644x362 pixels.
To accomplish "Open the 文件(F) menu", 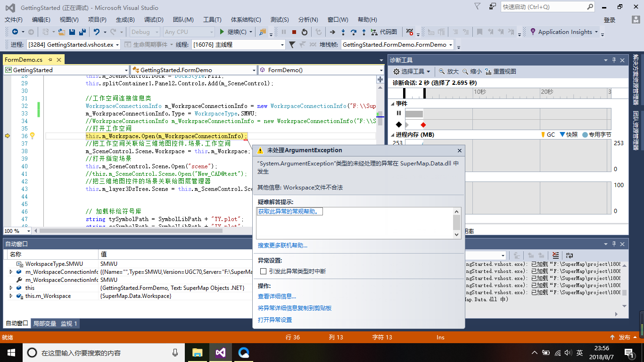I will (x=14, y=20).
